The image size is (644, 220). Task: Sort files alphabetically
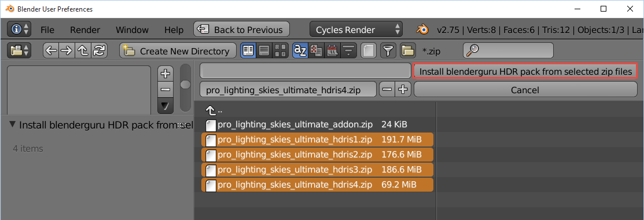(x=300, y=51)
